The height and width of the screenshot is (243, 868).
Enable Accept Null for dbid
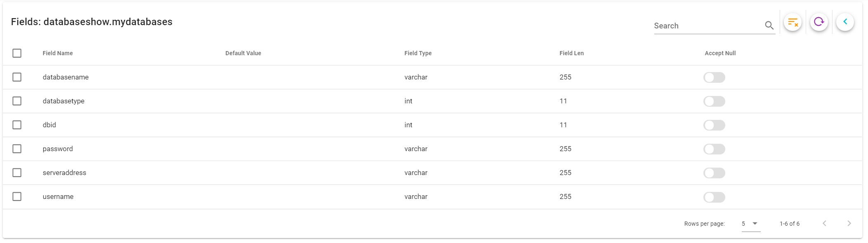tap(714, 125)
